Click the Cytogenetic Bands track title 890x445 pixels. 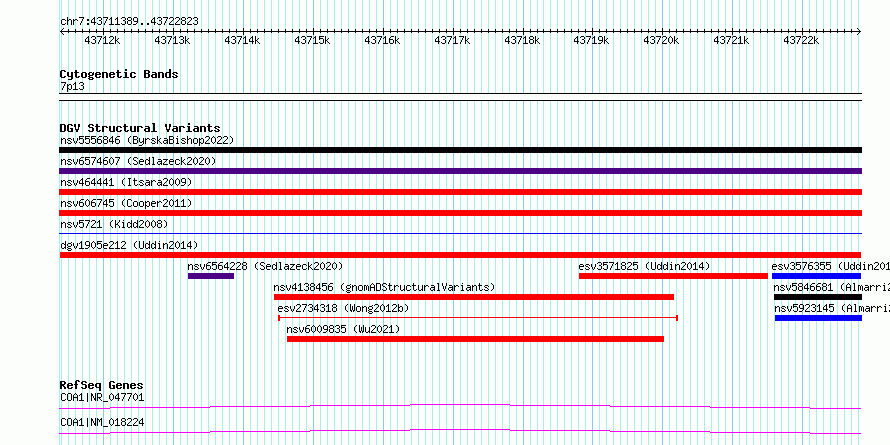tap(119, 74)
